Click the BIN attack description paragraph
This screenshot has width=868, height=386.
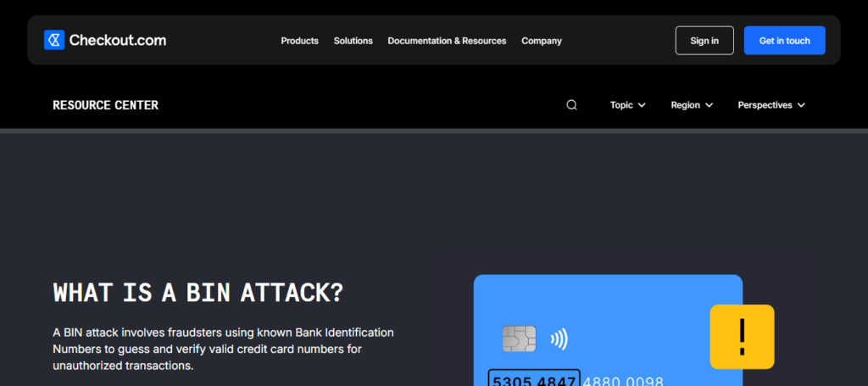pos(223,349)
